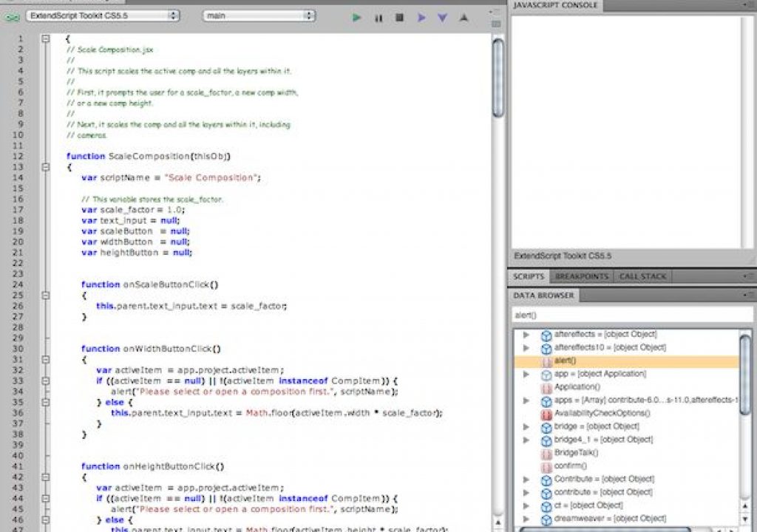Collapse the code fold at line 25
757x532 pixels.
click(x=45, y=296)
